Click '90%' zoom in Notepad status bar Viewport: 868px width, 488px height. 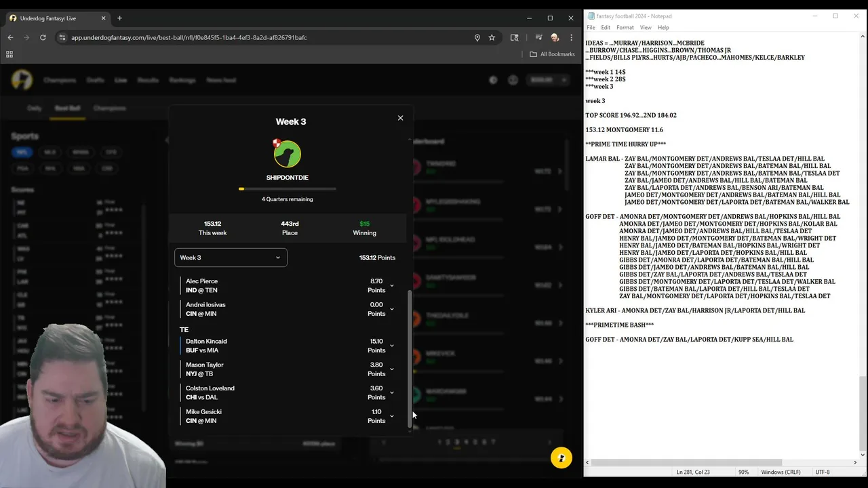coord(744,472)
